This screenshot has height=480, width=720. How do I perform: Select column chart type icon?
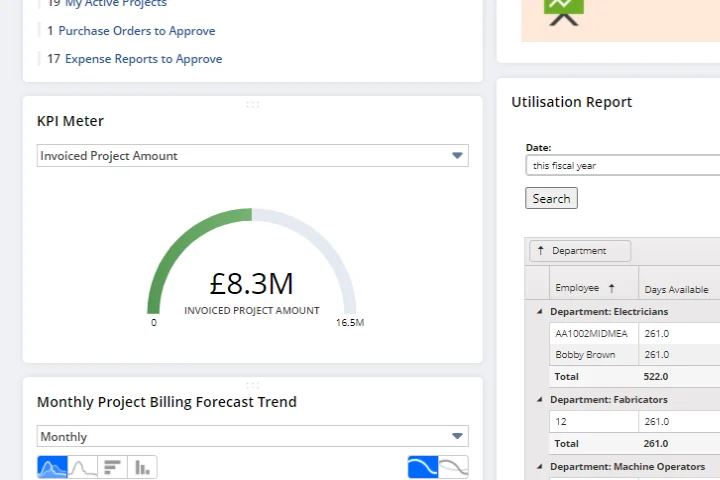(142, 467)
